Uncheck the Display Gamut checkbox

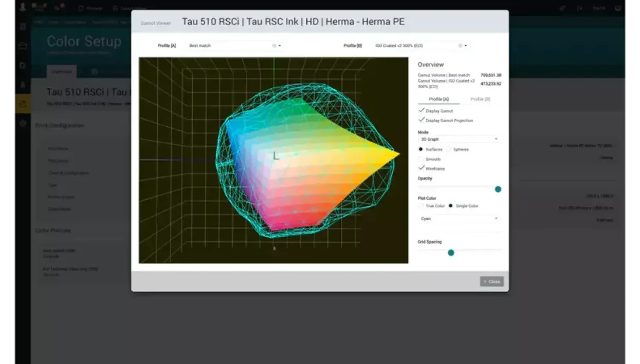[422, 110]
